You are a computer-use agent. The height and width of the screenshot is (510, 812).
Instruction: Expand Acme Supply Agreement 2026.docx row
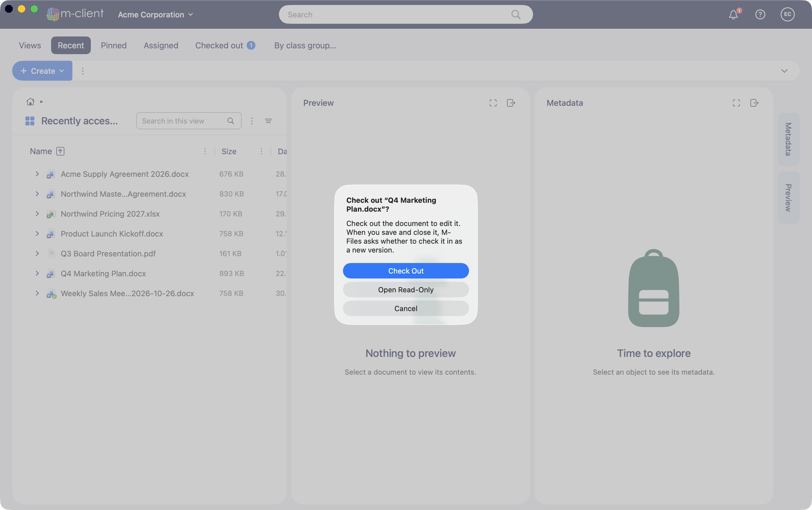(37, 174)
